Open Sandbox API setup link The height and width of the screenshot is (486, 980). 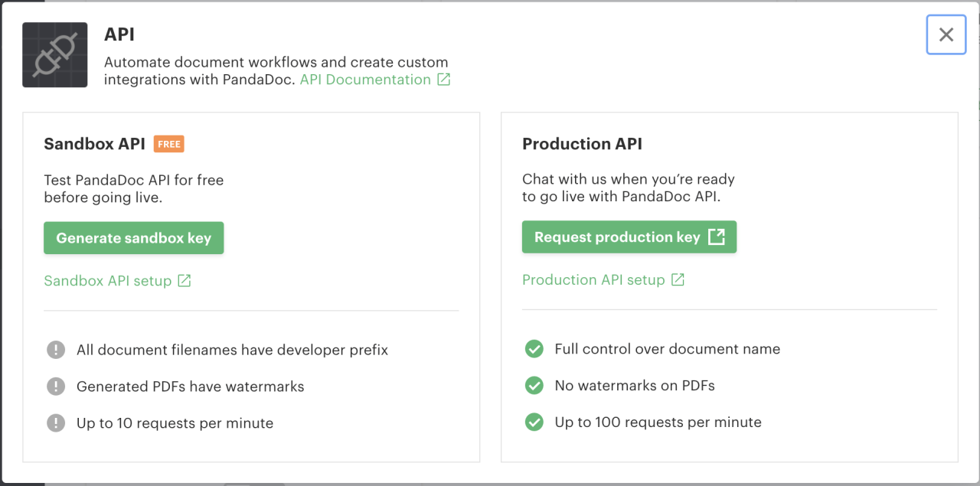(x=108, y=281)
